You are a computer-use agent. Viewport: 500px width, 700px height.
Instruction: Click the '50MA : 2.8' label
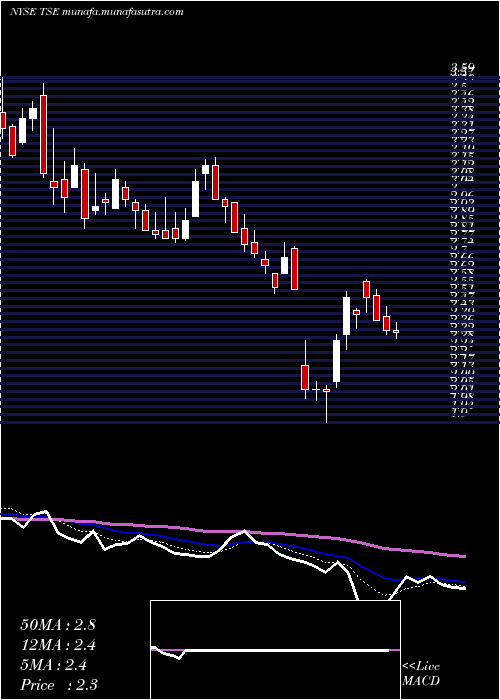pos(58,625)
